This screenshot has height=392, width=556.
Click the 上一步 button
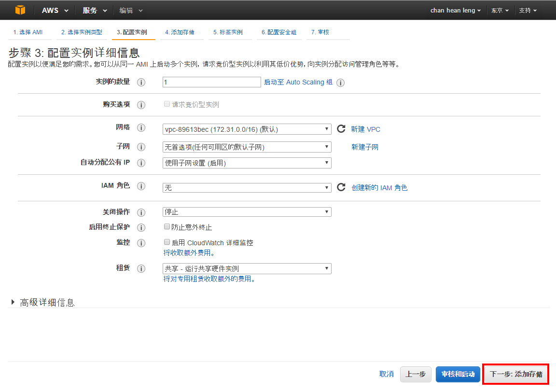click(416, 374)
